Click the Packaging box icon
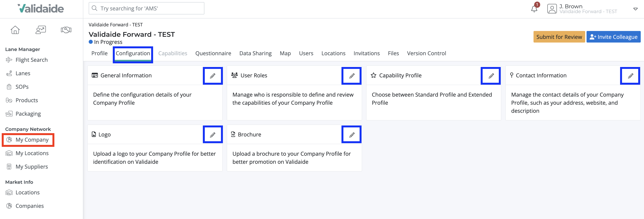 (9, 114)
